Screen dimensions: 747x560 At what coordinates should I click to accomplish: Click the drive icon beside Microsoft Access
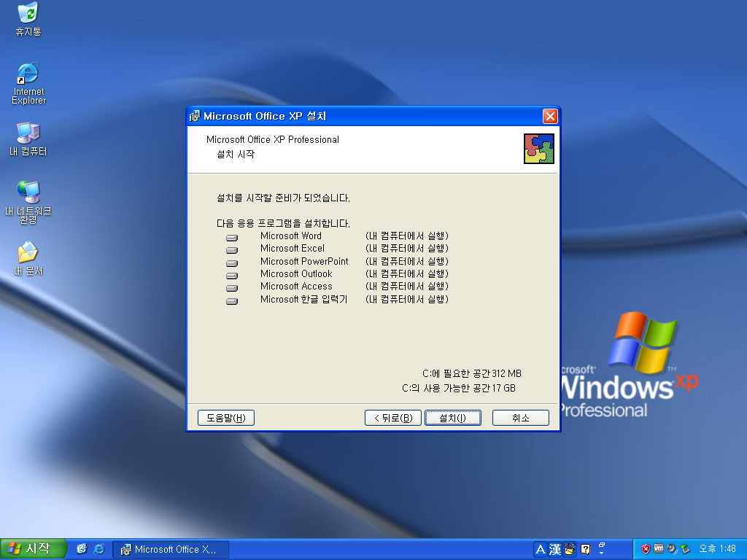(232, 288)
